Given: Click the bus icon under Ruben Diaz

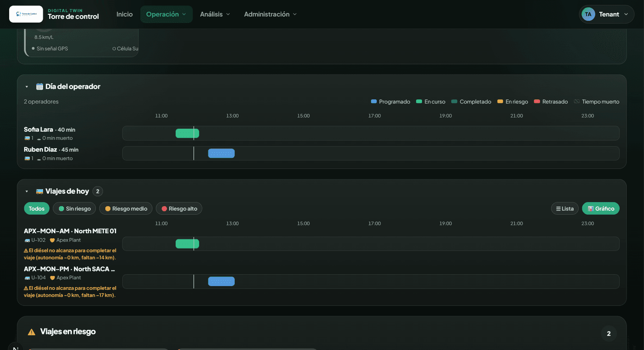Looking at the screenshot, I should [x=27, y=158].
